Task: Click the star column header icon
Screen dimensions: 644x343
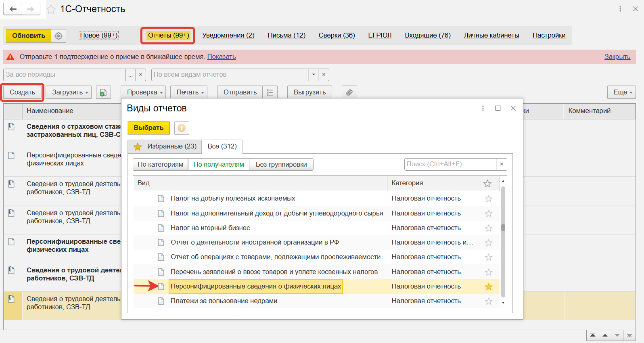Action: (x=487, y=184)
